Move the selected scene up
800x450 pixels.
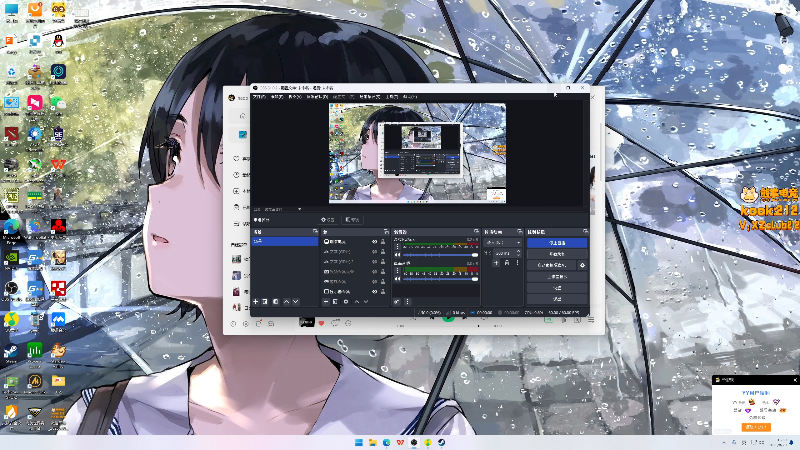pyautogui.click(x=286, y=302)
